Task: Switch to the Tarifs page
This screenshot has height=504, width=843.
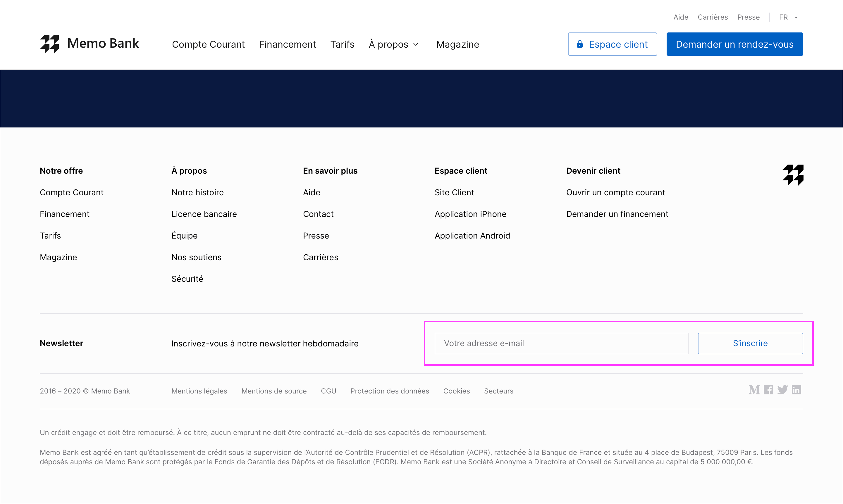Action: (342, 44)
